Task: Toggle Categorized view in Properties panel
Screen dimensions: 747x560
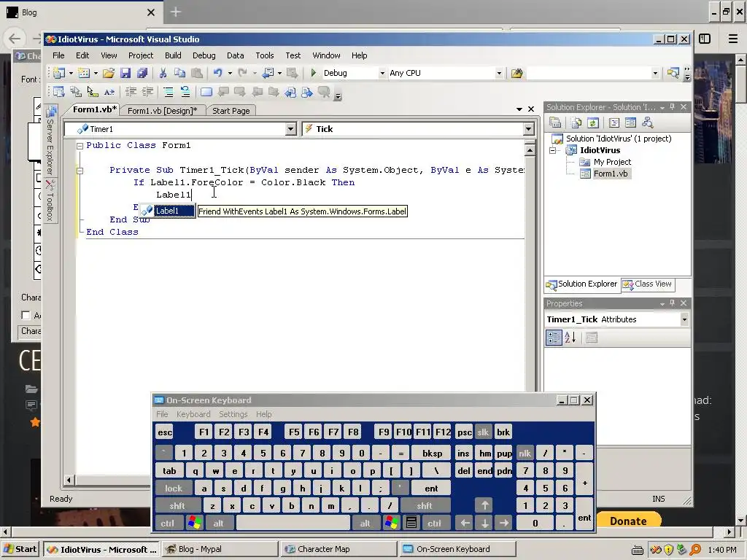Action: [554, 338]
